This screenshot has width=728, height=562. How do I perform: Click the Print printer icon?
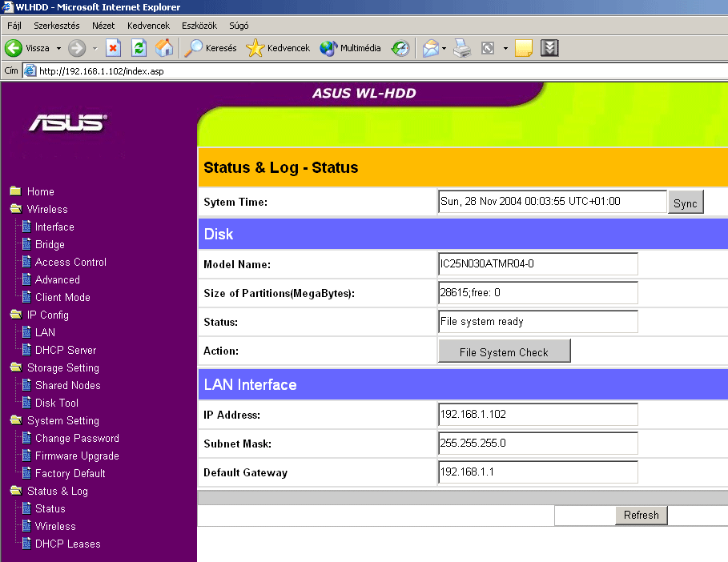pyautogui.click(x=462, y=48)
